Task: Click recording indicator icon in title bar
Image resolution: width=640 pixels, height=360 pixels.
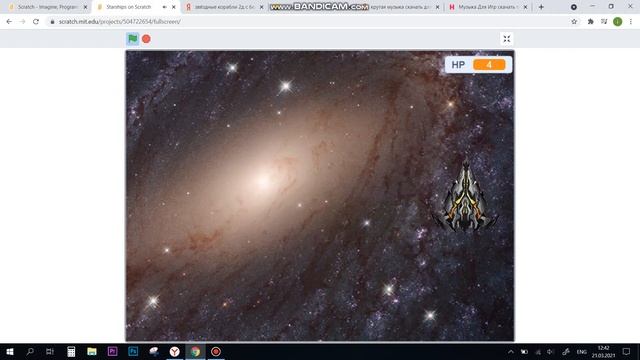Action: (x=573, y=7)
